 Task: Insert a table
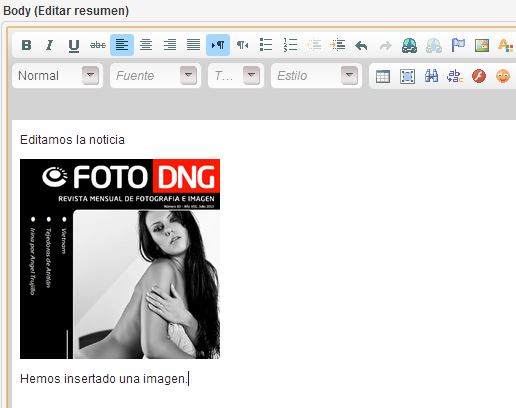[x=383, y=76]
